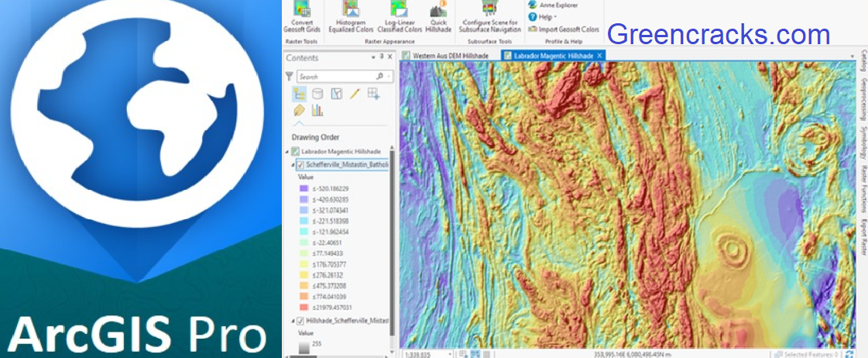Click the search magnifier in Contents
868x358 pixels.
[x=379, y=77]
